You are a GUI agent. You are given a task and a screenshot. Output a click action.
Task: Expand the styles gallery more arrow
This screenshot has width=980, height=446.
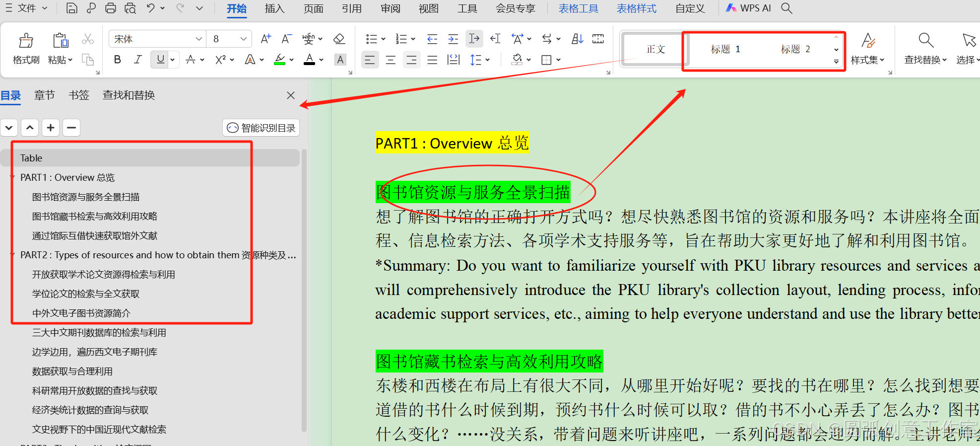836,62
